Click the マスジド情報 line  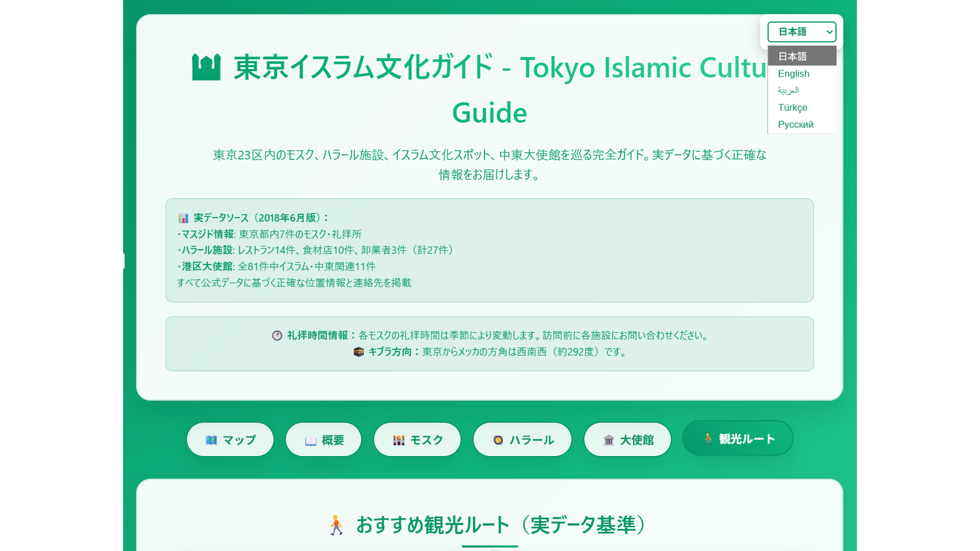pos(269,234)
